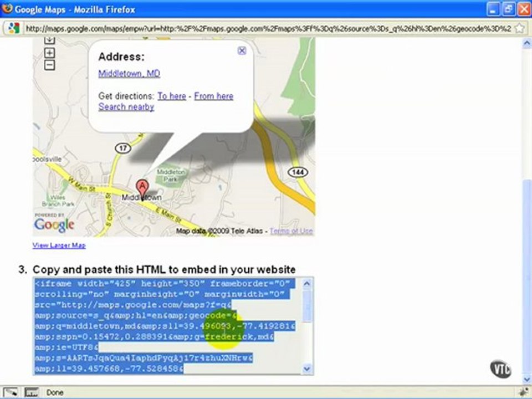Click the status bar icon at far right
The height and width of the screenshot is (399, 532).
pos(525,392)
